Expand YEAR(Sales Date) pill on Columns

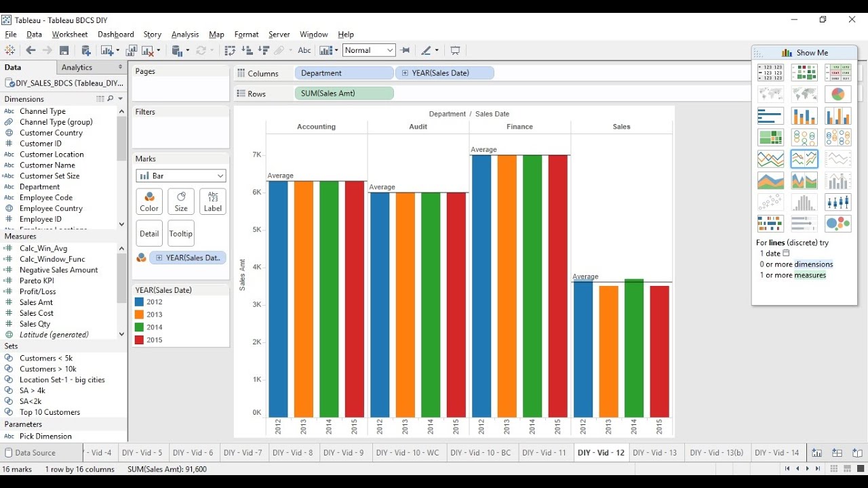[x=405, y=73]
